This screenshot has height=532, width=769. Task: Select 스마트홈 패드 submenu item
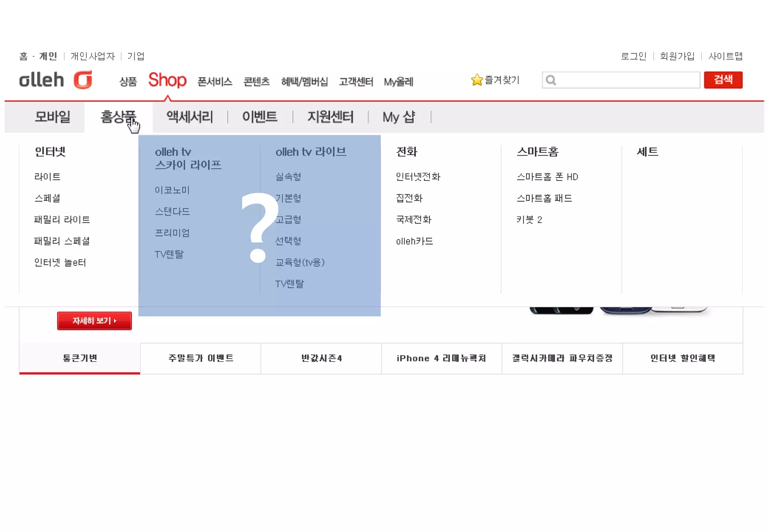544,198
